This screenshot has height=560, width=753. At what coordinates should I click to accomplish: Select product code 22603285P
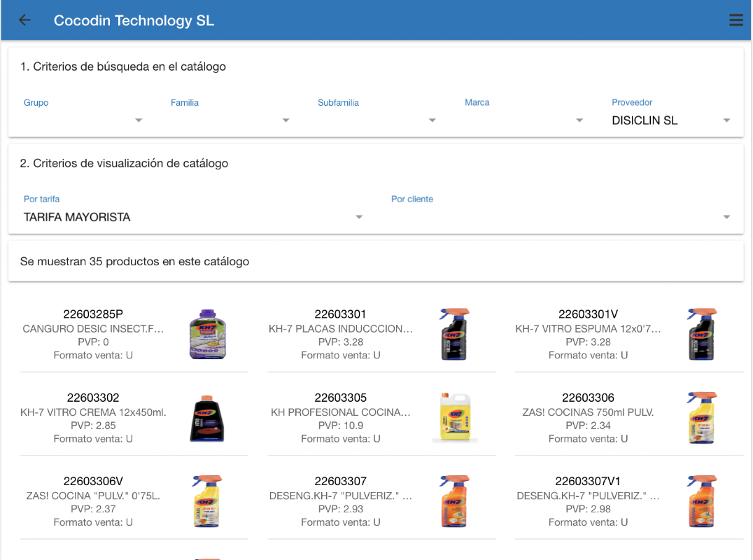93,314
